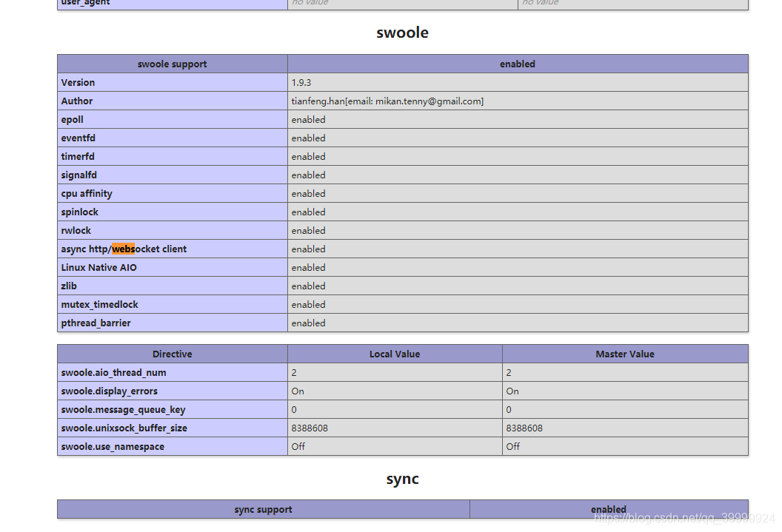The image size is (782, 532).
Task: Click the eventfd row label
Action: click(78, 138)
